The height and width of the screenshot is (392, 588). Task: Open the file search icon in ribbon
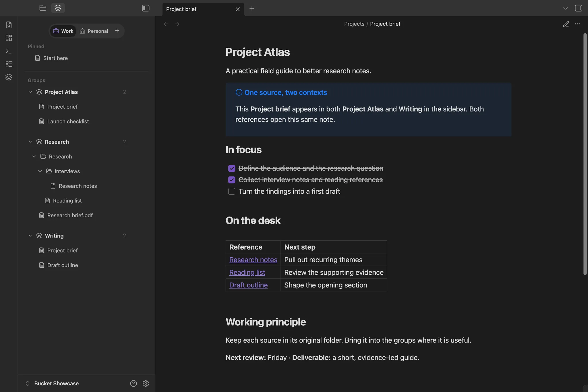9,25
